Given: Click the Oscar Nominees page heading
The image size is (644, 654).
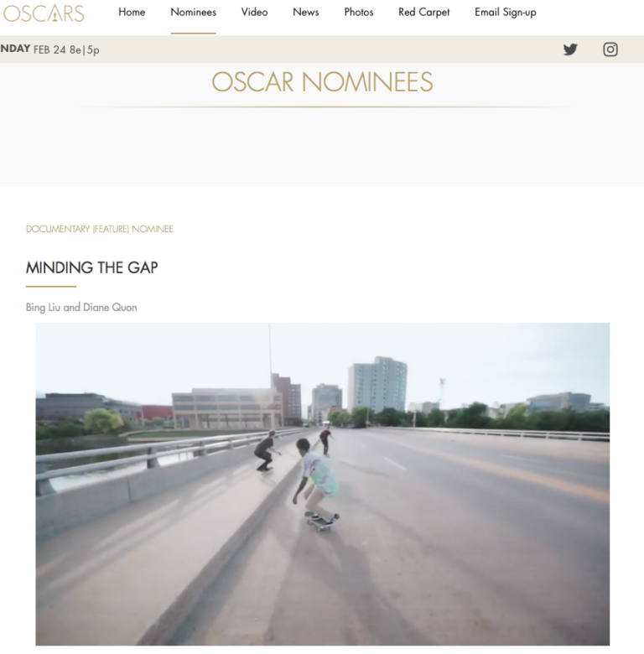Looking at the screenshot, I should point(322,82).
